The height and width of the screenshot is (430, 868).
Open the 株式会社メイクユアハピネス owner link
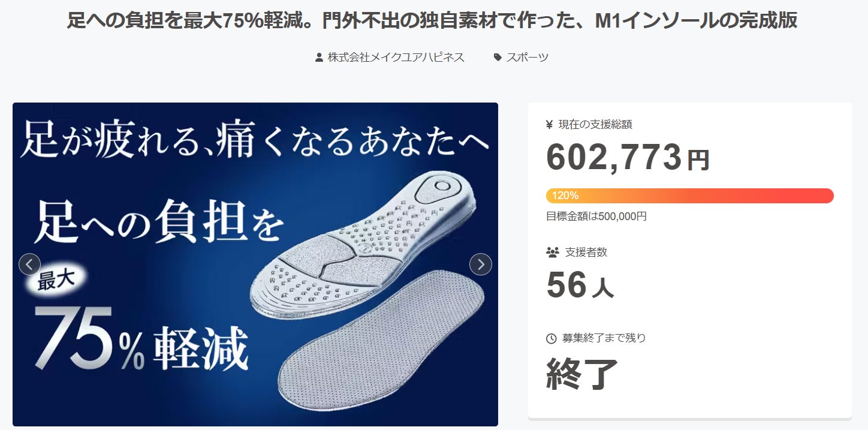[x=396, y=58]
